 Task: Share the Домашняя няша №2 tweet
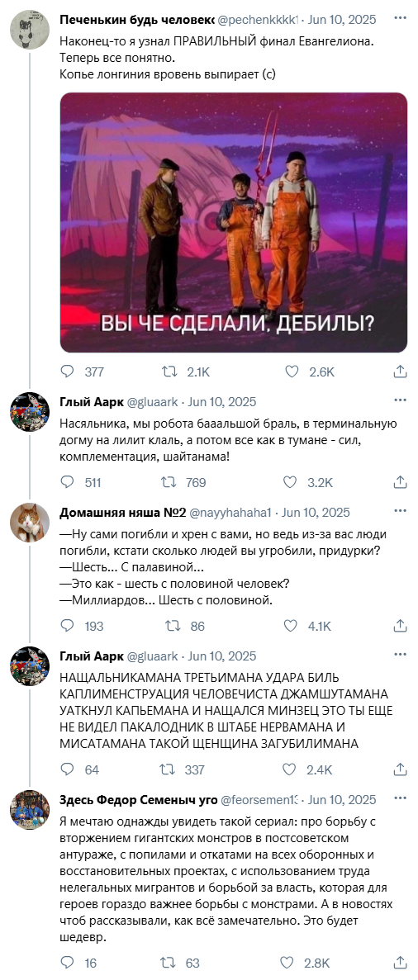coord(400,626)
